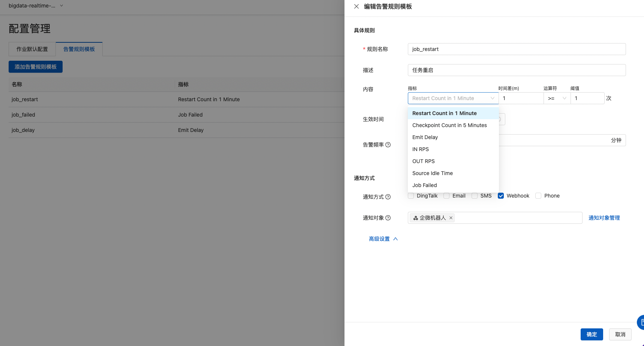Select Checkpoint Count in 5 Minutes option

(x=453, y=125)
